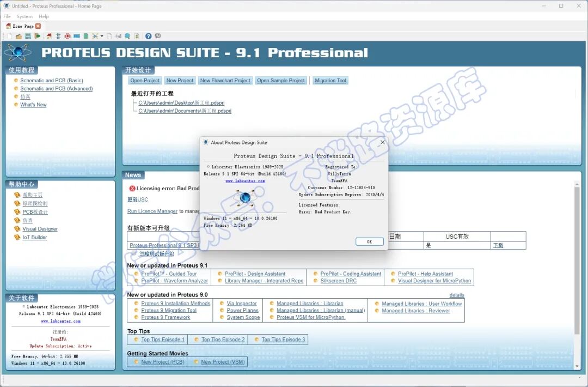Screen dimensions: 588x387
Task: Open Power Planes link
Action: pos(242,311)
